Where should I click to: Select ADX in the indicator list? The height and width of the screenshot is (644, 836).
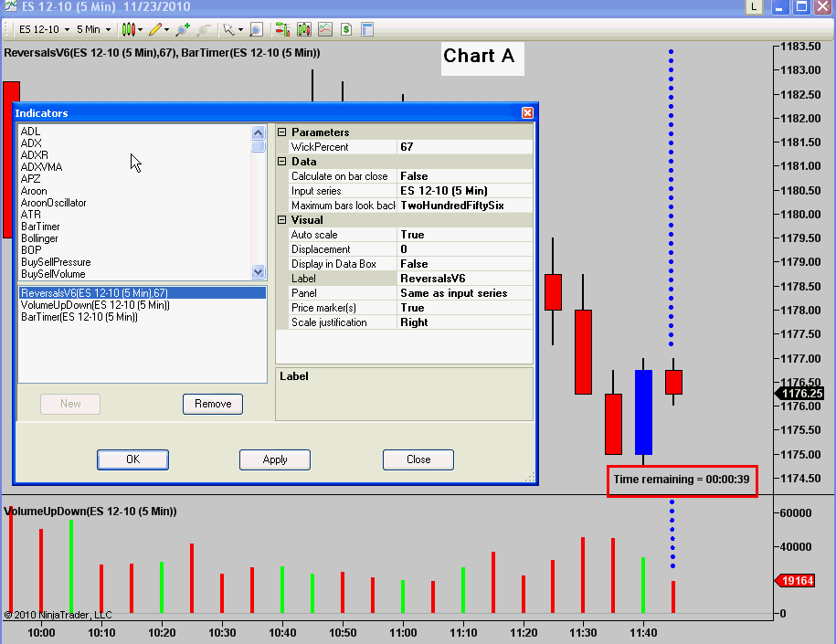pyautogui.click(x=31, y=143)
